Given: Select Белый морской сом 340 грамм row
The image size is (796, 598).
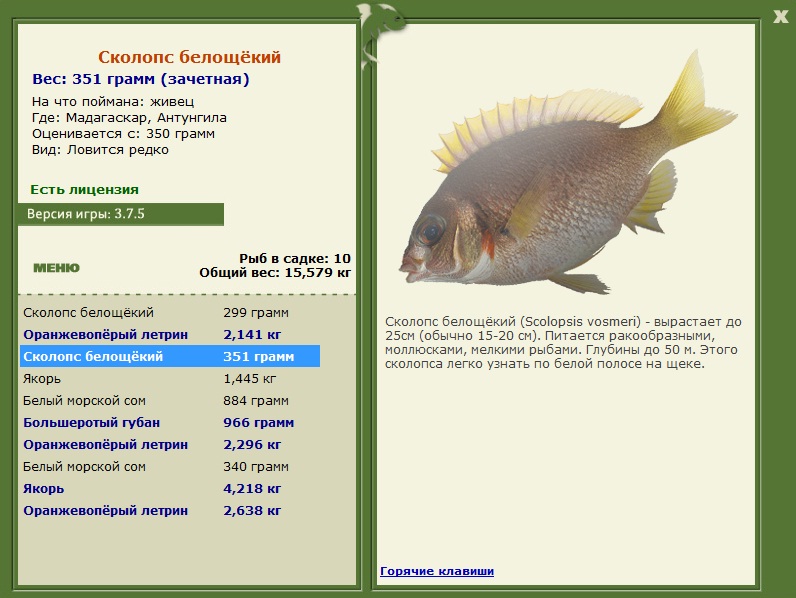Looking at the screenshot, I should [x=170, y=467].
